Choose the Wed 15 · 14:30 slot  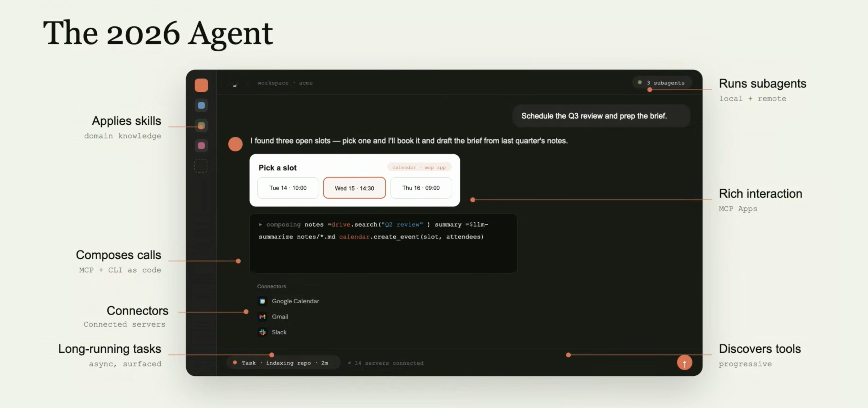point(354,188)
